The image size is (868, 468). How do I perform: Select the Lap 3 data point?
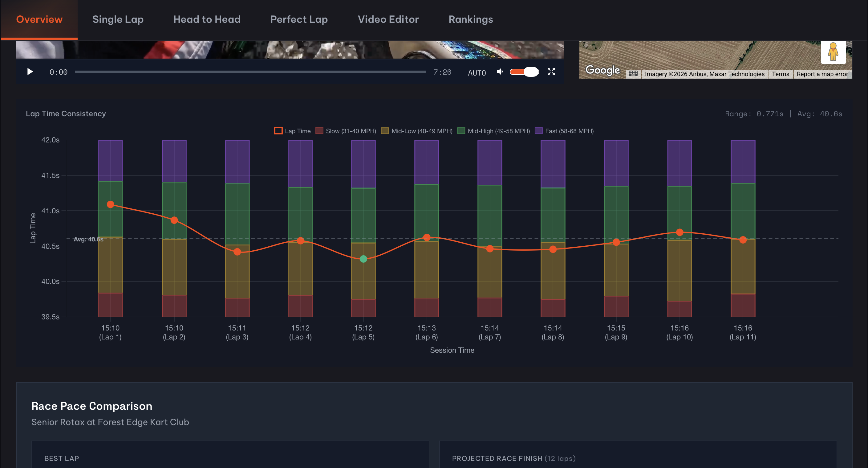pos(237,252)
